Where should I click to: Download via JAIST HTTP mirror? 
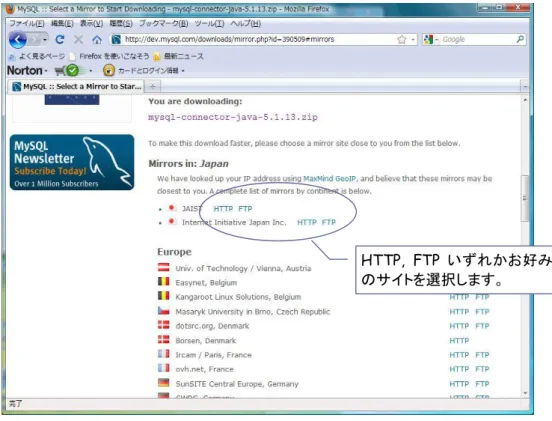click(223, 209)
